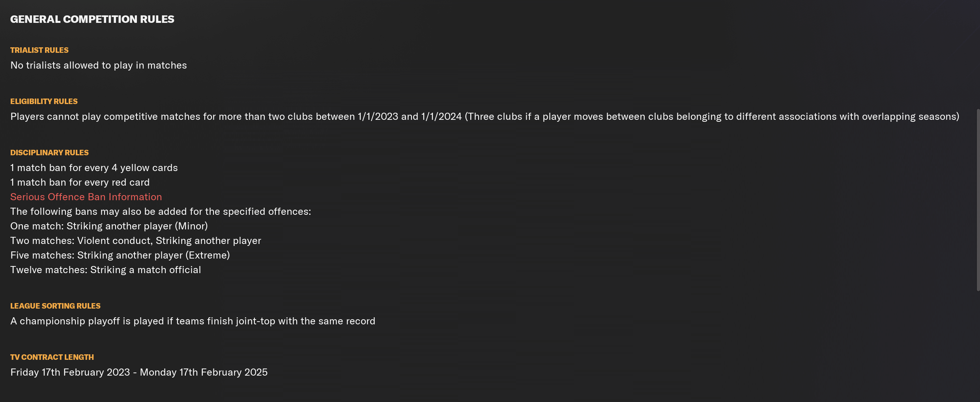Click the 'following bans may also be added' line
Screen dimensions: 980x402
(161, 212)
